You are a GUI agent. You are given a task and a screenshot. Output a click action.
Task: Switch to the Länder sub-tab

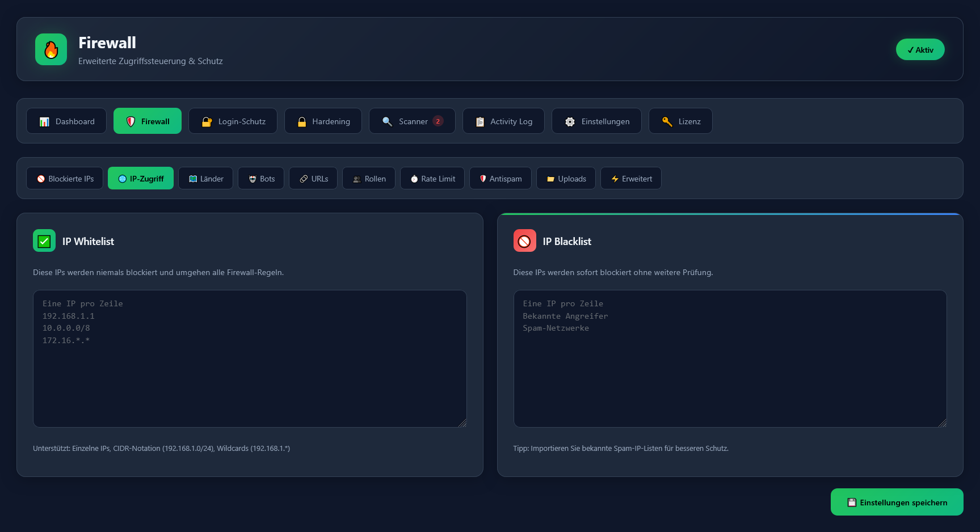(205, 179)
